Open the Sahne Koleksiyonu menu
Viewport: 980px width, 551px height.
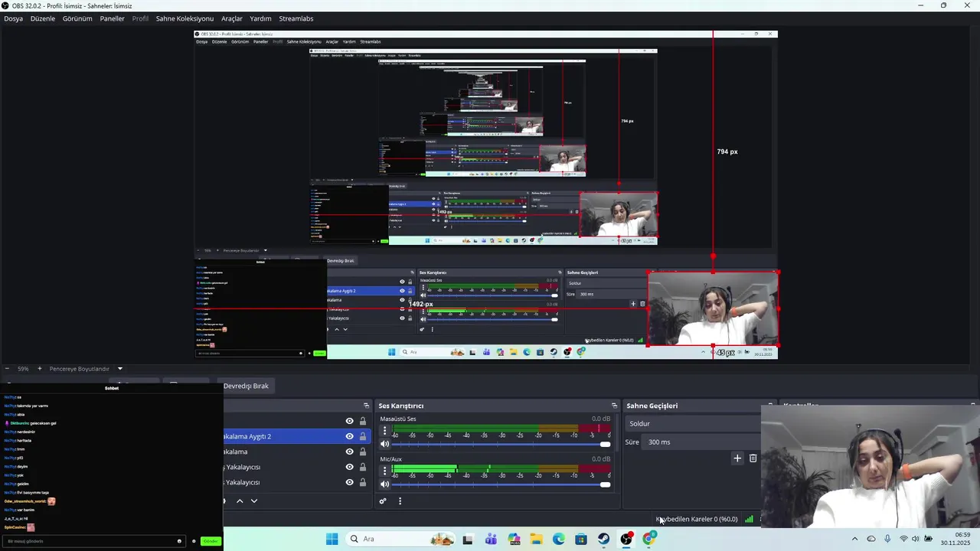[x=185, y=18]
